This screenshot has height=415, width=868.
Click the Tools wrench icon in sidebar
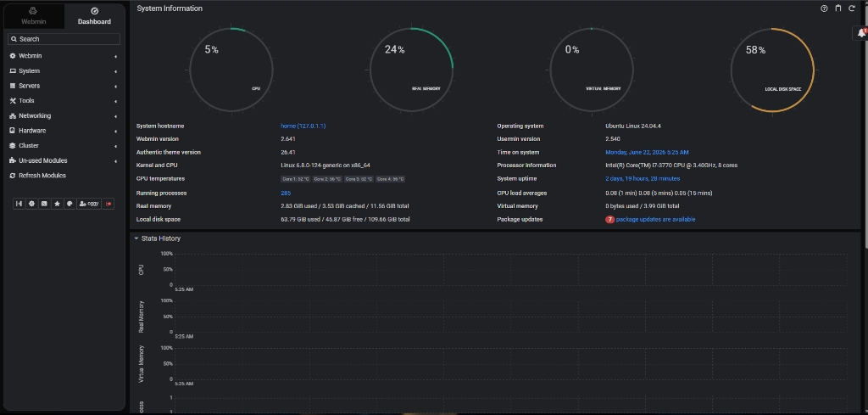click(14, 101)
